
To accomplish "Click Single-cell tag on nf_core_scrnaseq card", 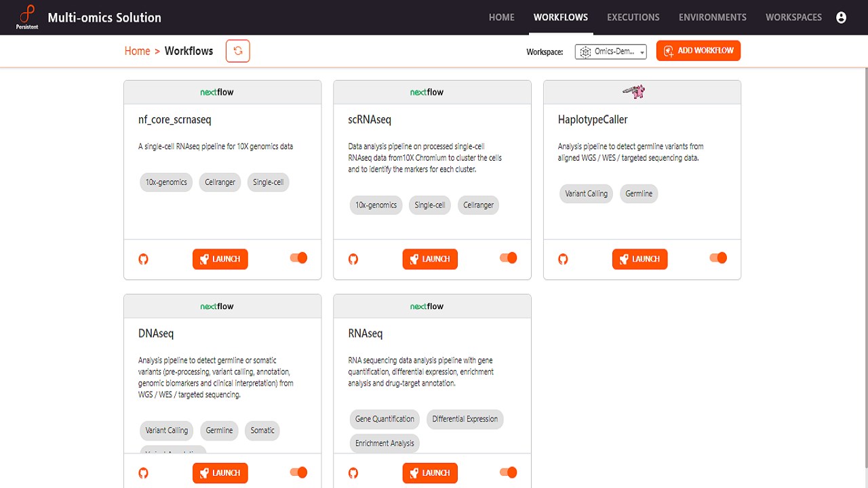I will [268, 182].
